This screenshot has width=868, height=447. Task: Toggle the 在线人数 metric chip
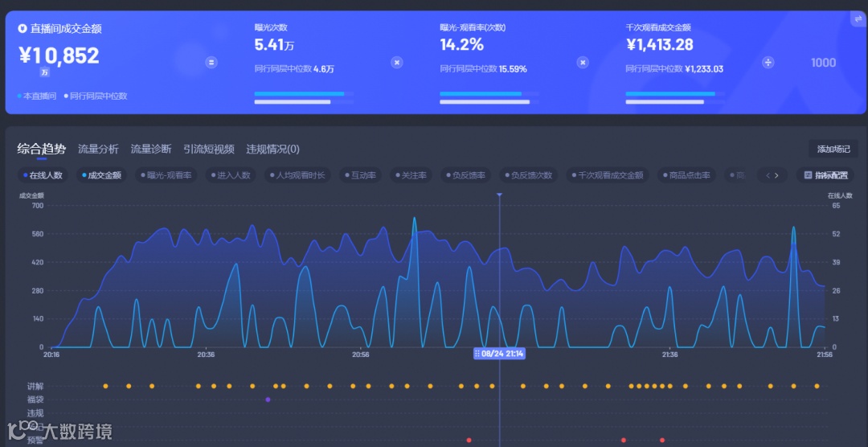click(x=43, y=175)
